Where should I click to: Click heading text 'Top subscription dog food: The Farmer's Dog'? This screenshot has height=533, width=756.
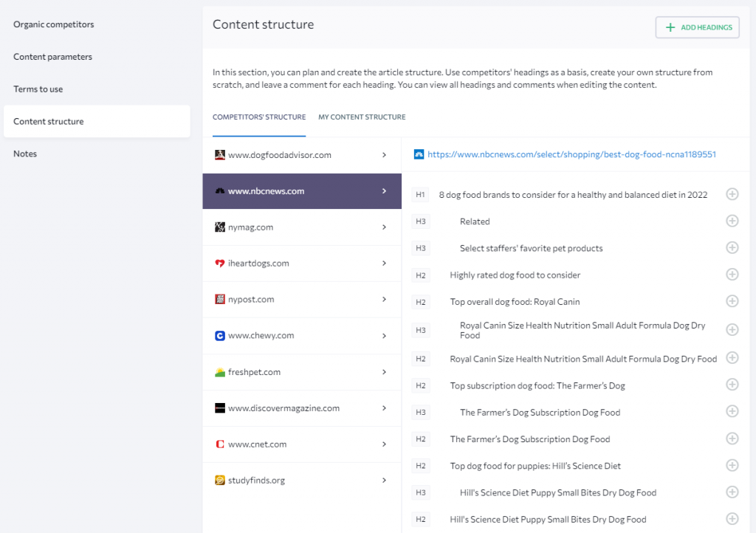coord(537,385)
